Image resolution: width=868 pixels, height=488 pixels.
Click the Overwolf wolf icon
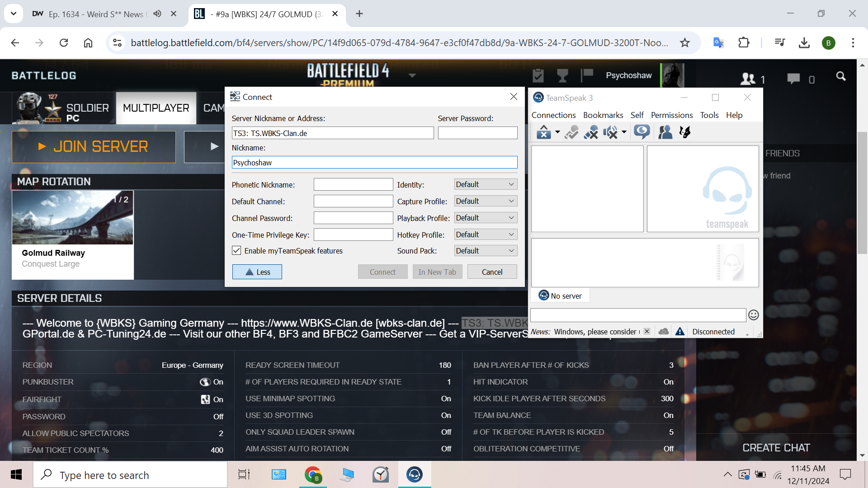pyautogui.click(x=685, y=132)
